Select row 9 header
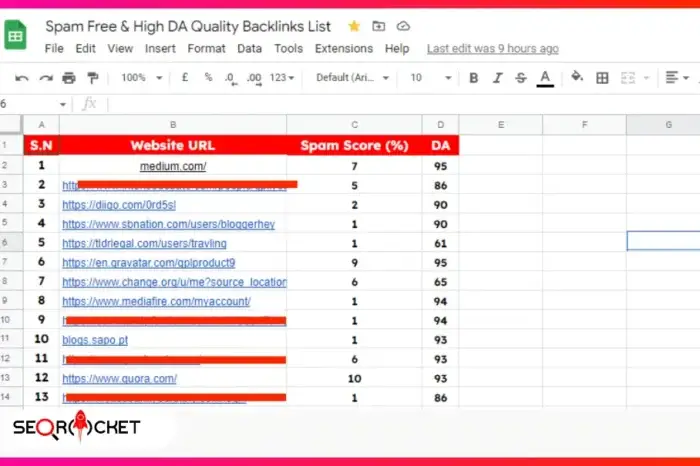 pyautogui.click(x=11, y=300)
